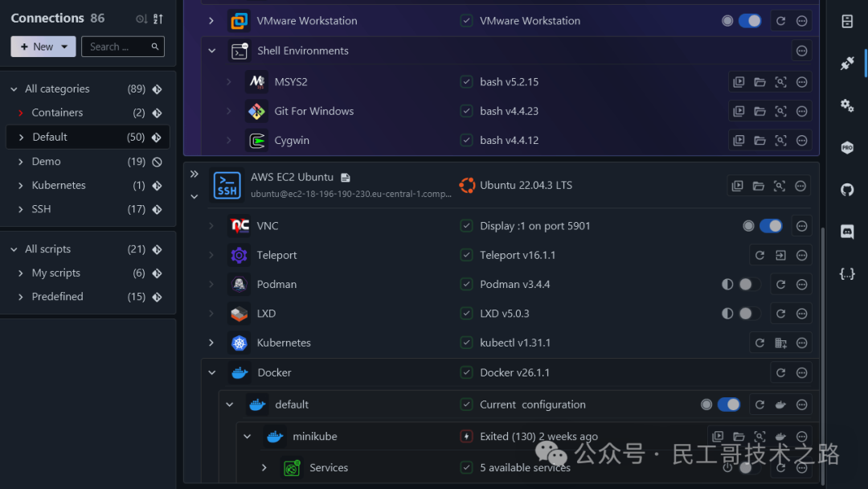Open a terminal for AWS EC2 Ubuntu
Image resolution: width=868 pixels, height=489 pixels.
tap(737, 186)
